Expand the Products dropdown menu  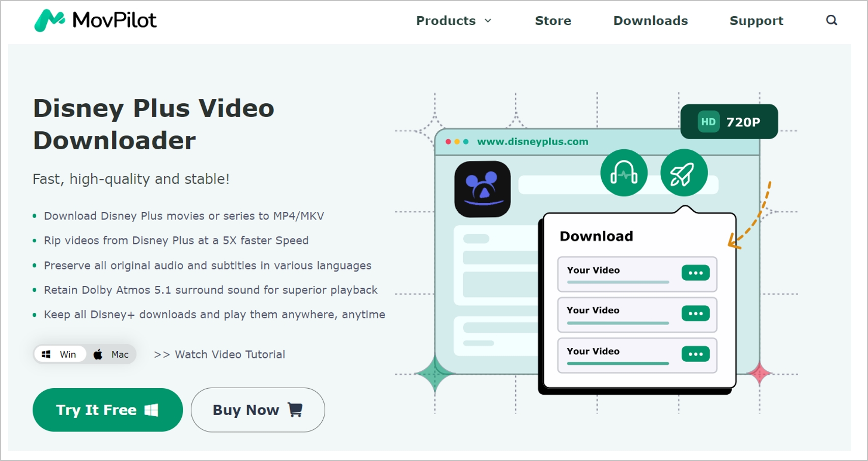click(x=454, y=21)
